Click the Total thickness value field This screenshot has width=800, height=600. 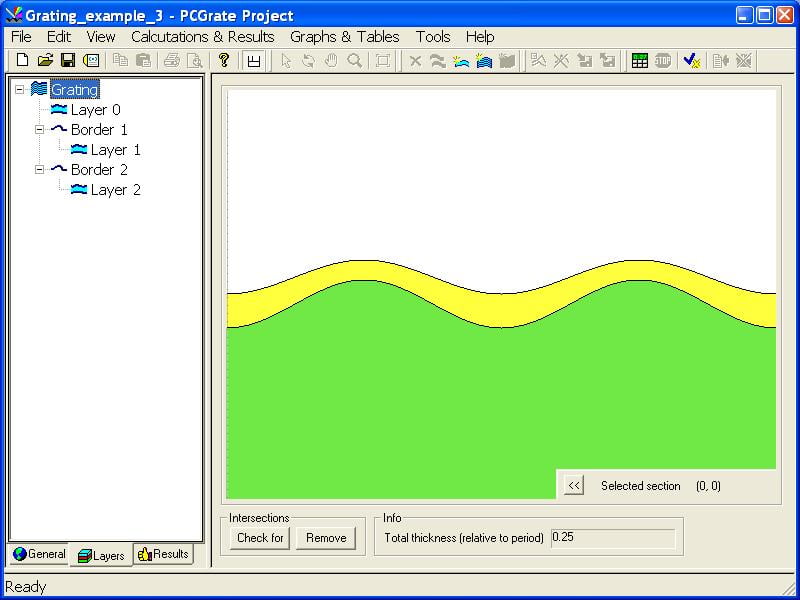(x=612, y=538)
